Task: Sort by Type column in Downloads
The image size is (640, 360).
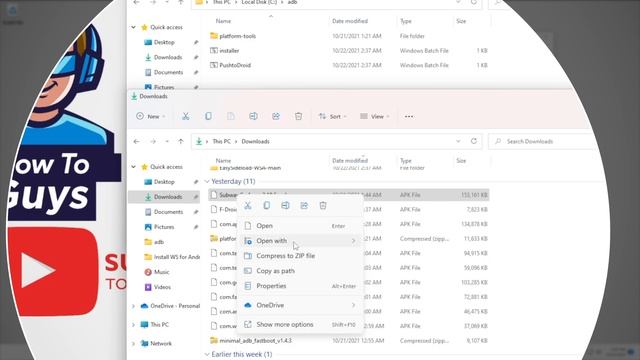Action: coord(406,161)
